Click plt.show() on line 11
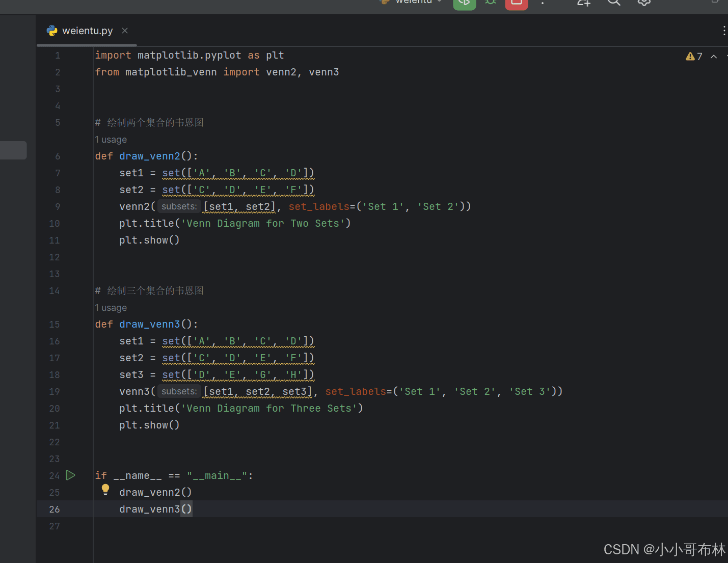Viewport: 728px width, 563px height. pos(149,240)
